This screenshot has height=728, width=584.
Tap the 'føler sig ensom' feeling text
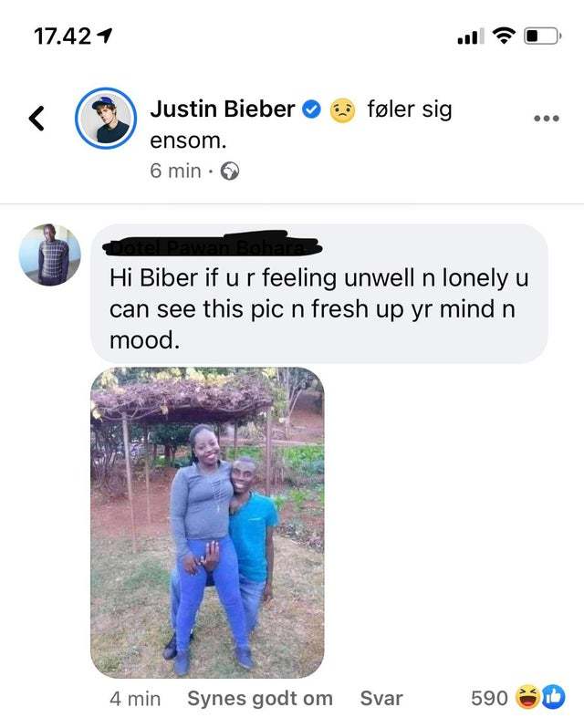pyautogui.click(x=301, y=124)
